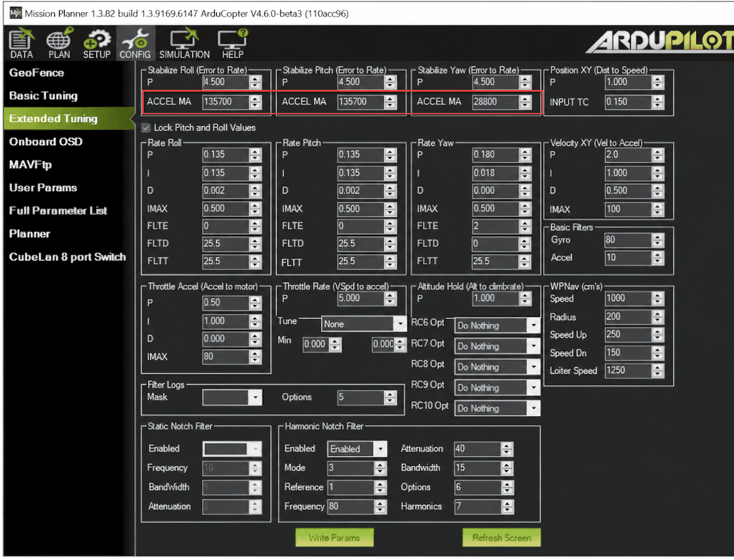Open the Tune dropdown showing None
Screen dimensions: 734x560
[x=364, y=324]
